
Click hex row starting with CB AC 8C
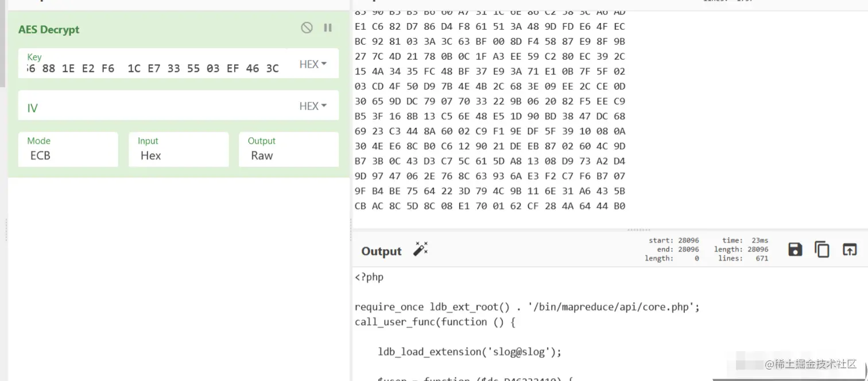tap(490, 205)
